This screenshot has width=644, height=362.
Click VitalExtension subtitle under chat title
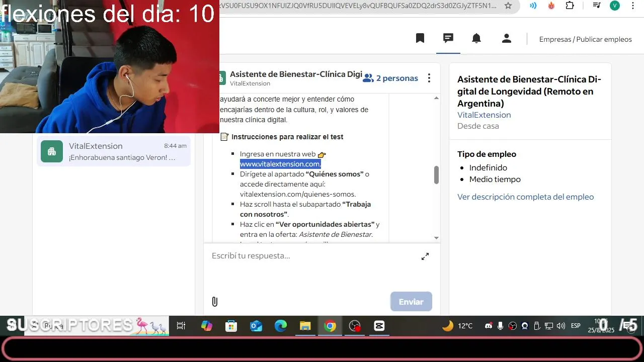point(250,83)
